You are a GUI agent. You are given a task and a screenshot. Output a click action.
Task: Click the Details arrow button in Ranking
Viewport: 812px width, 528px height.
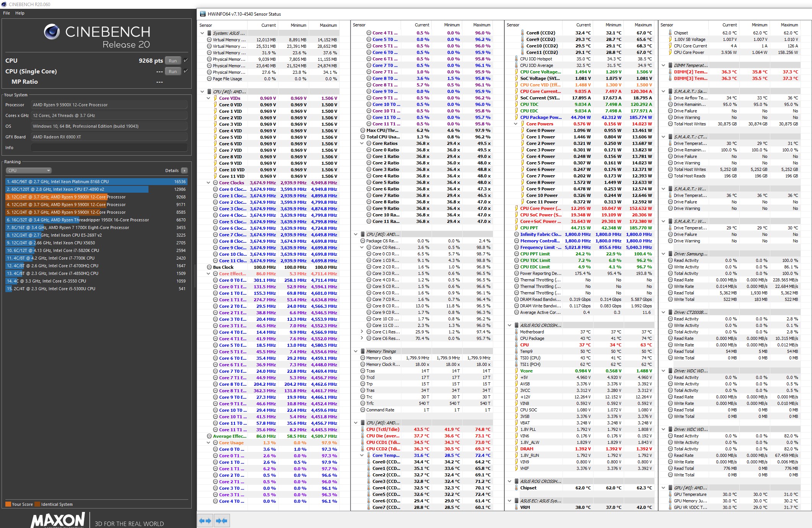[184, 171]
